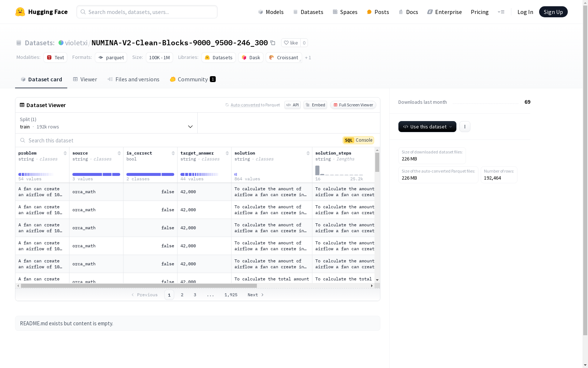Open the navigation extra menu icon
Image resolution: width=588 pixels, height=368 pixels.
coord(501,12)
